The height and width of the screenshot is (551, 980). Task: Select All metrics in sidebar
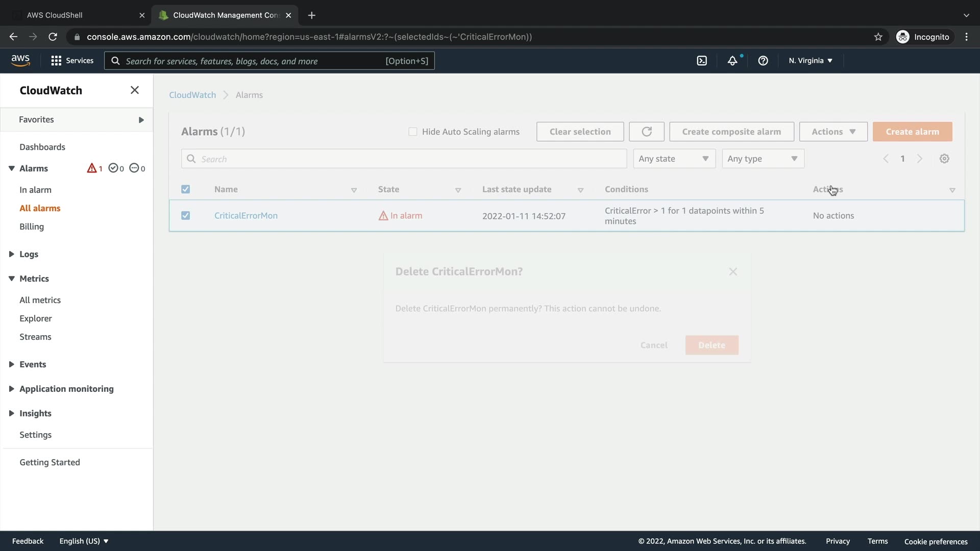40,300
